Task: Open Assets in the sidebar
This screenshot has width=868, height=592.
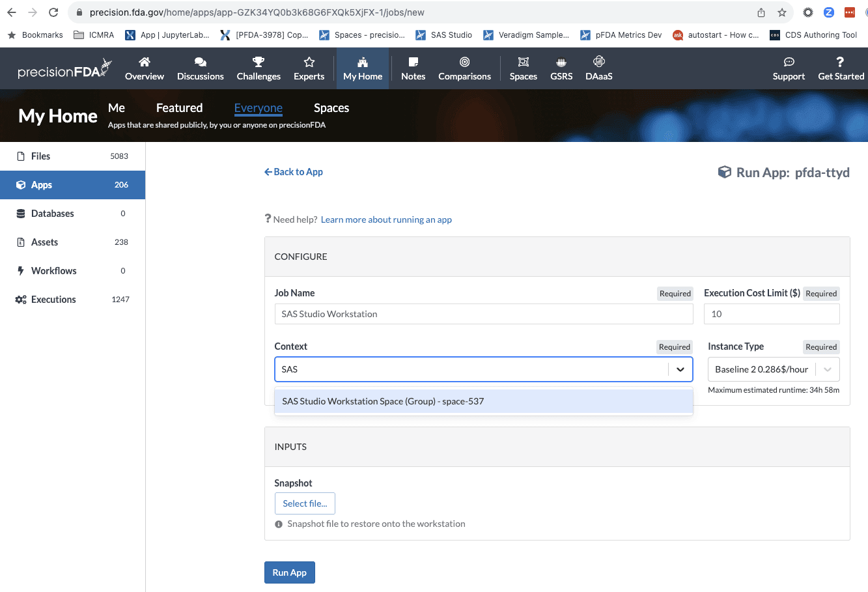Action: pyautogui.click(x=72, y=242)
